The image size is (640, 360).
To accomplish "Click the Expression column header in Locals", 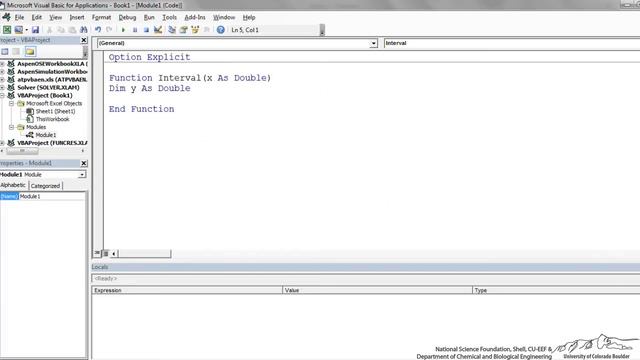I will 187,290.
